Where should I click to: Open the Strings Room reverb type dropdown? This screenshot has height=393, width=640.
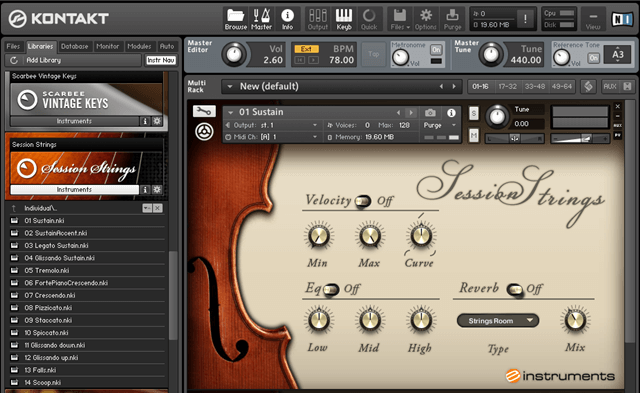(498, 321)
